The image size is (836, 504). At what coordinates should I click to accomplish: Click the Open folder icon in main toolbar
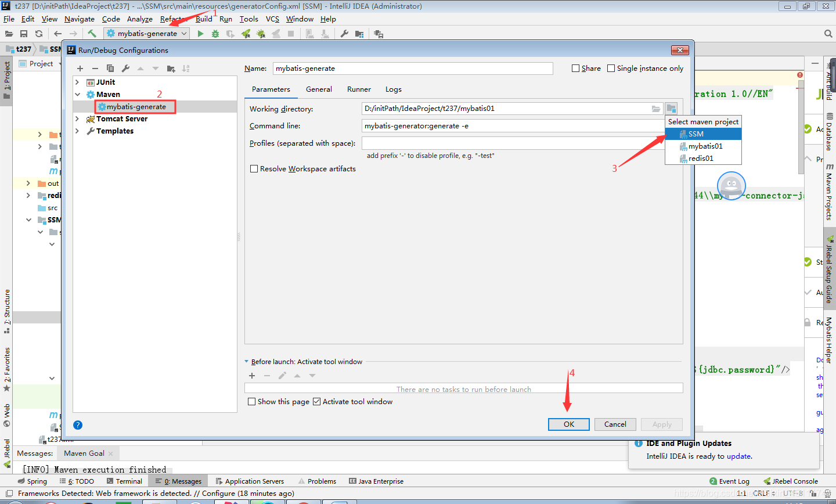coord(9,34)
